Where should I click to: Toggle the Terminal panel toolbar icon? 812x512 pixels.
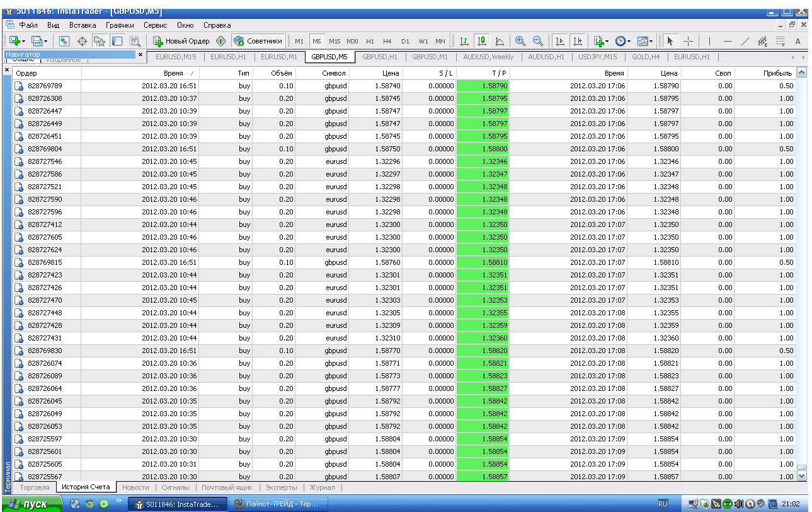pos(117,41)
